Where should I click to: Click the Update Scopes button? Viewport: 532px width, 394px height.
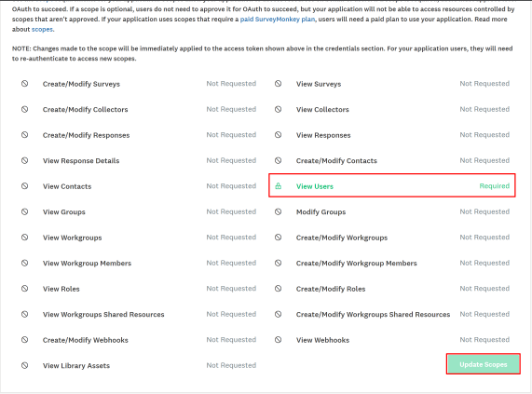pyautogui.click(x=484, y=364)
